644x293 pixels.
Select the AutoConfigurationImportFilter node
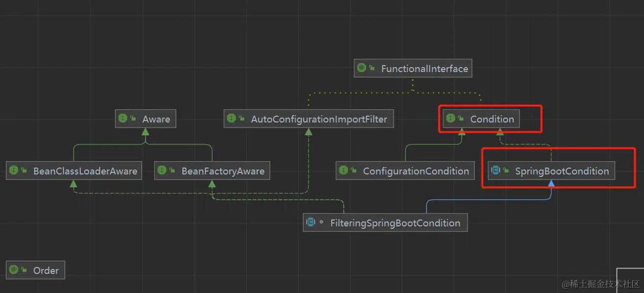(309, 119)
